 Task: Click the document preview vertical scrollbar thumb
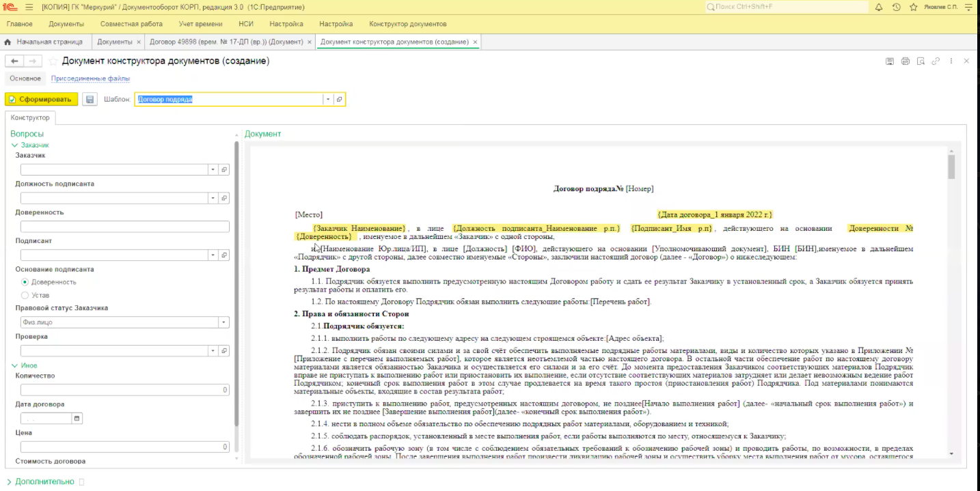pyautogui.click(x=951, y=167)
